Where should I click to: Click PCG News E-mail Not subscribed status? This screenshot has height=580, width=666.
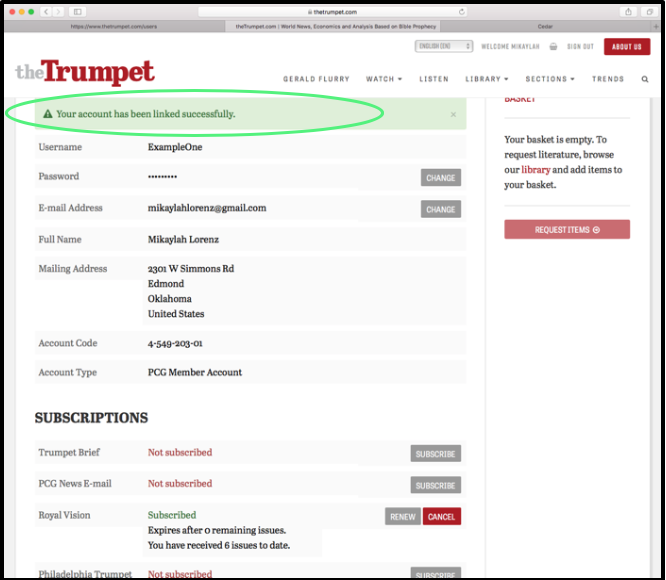click(x=180, y=484)
